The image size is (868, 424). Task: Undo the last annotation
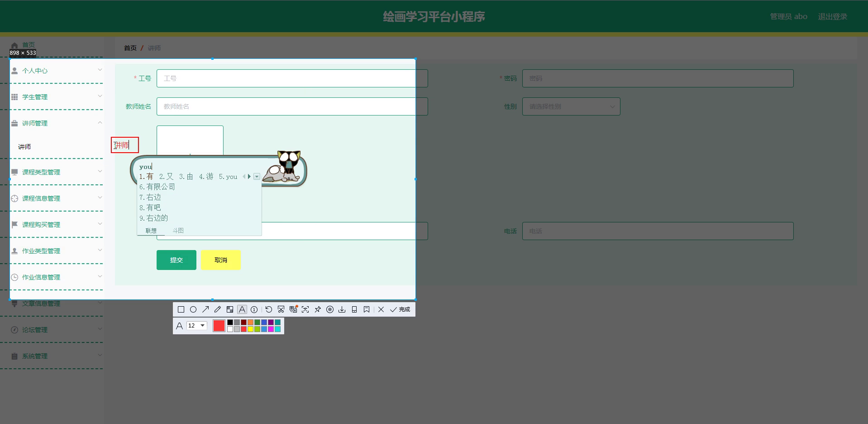coord(269,309)
